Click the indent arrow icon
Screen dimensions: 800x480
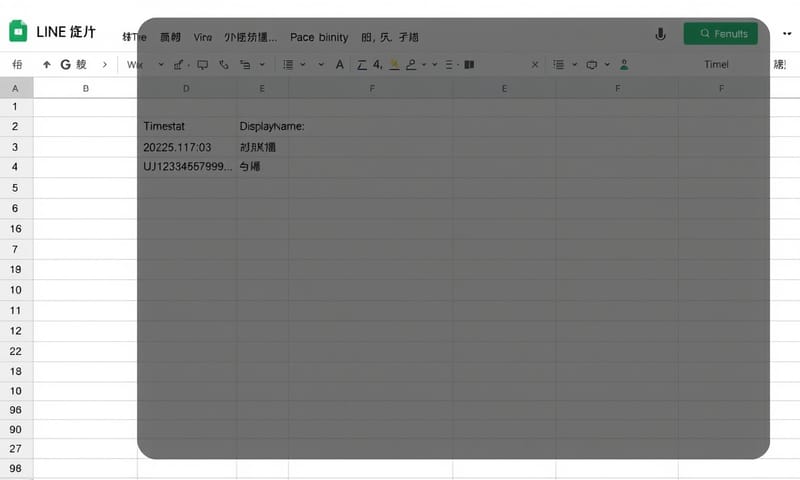[x=245, y=65]
